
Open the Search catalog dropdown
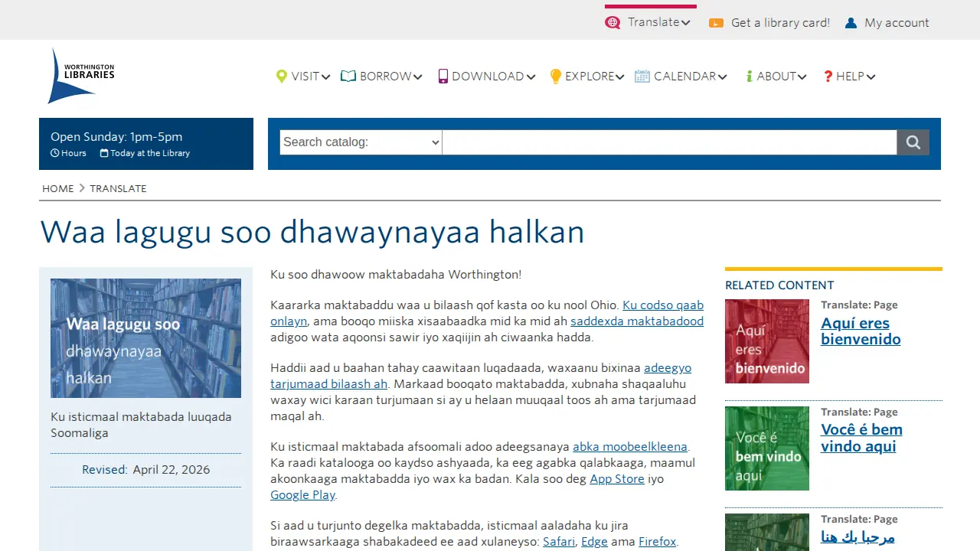[361, 142]
